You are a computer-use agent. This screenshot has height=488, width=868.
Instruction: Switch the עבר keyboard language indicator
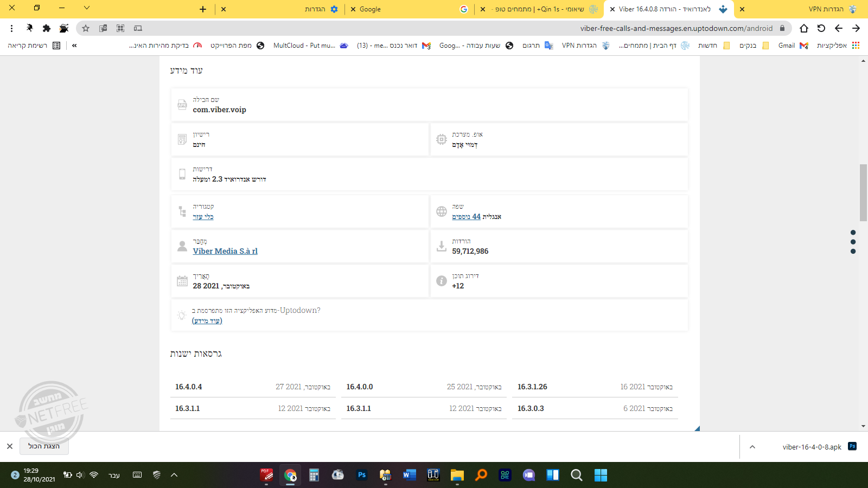coord(114,475)
